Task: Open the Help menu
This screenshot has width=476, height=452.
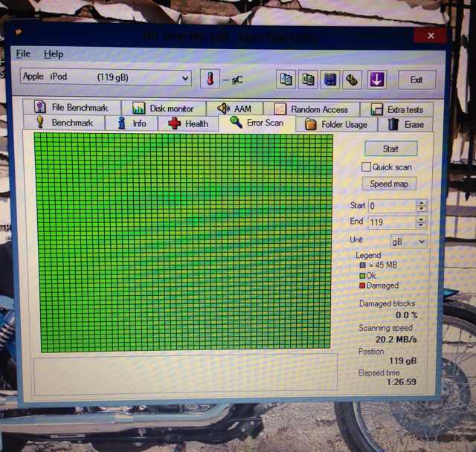Action: click(54, 54)
